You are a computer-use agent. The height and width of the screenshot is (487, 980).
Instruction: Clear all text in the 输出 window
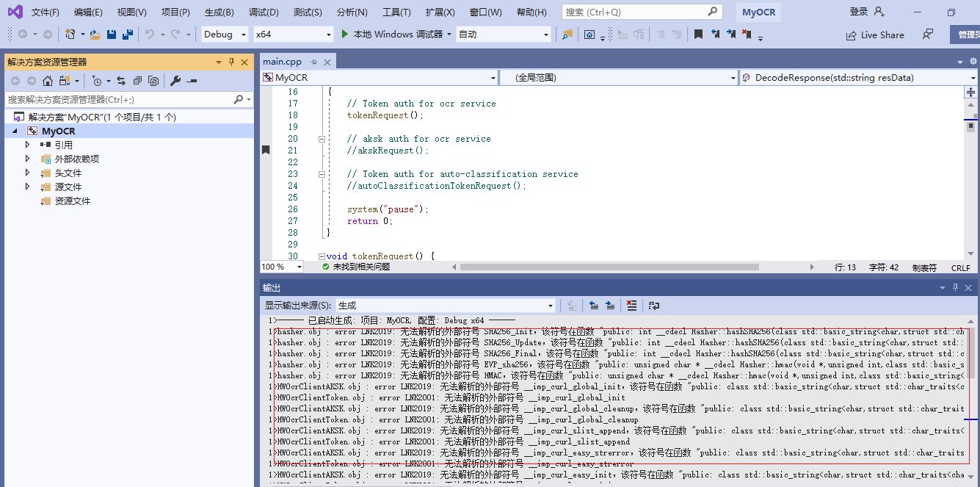click(x=632, y=305)
